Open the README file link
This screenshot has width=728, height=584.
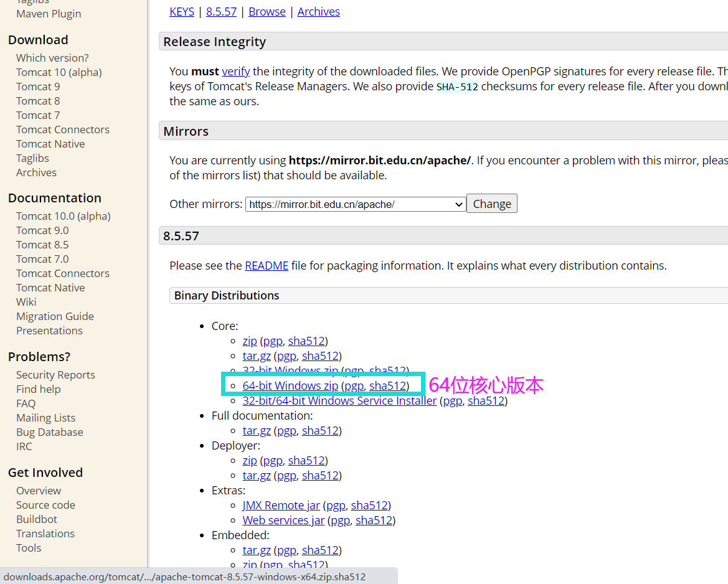click(267, 265)
